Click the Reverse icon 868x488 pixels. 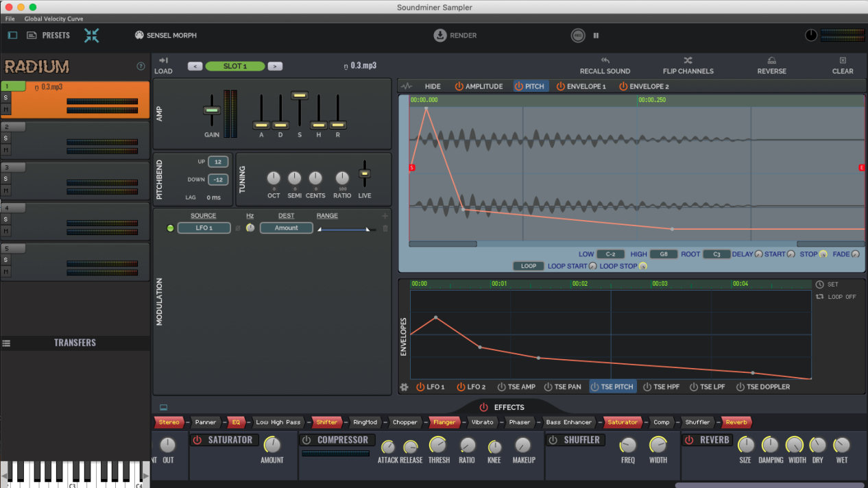pyautogui.click(x=771, y=60)
